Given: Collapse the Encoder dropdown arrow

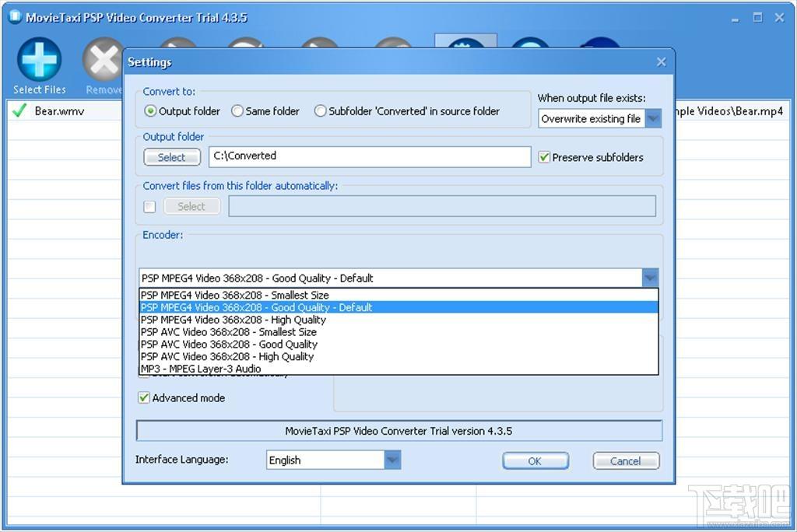Looking at the screenshot, I should point(650,278).
